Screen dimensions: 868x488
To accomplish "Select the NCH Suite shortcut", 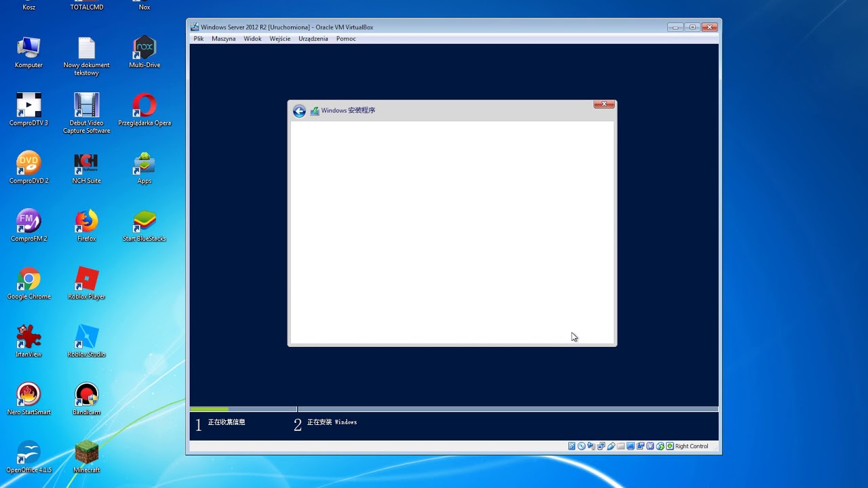I will pyautogui.click(x=87, y=168).
